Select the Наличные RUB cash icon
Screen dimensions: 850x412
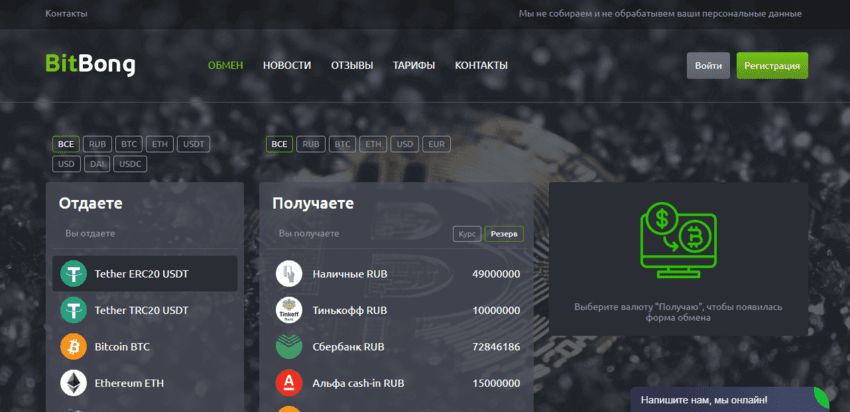(x=289, y=273)
